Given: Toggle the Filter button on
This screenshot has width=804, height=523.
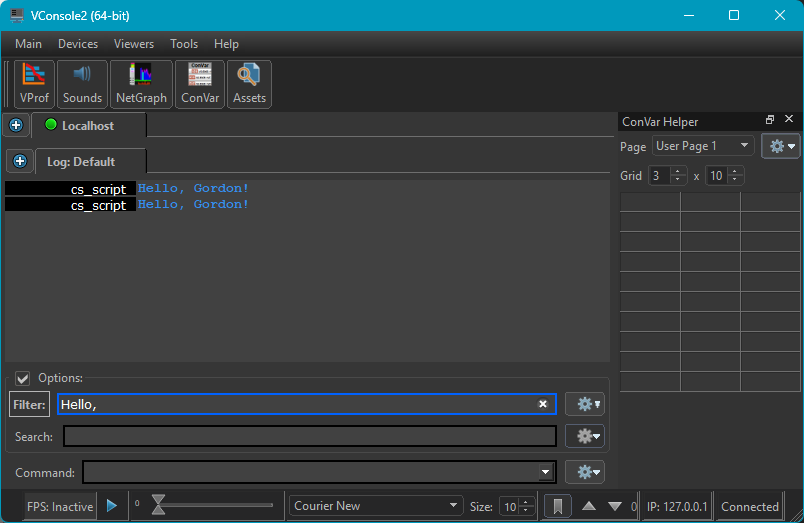Looking at the screenshot, I should [29, 404].
